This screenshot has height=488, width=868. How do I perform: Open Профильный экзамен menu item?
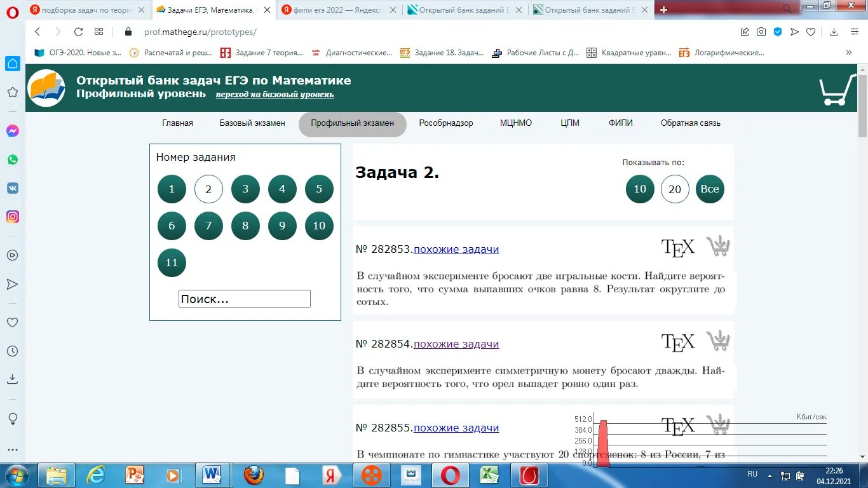pos(353,123)
